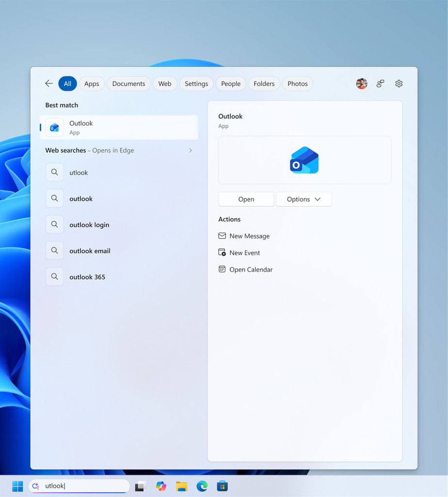Image resolution: width=448 pixels, height=497 pixels.
Task: Select the Documents filter tab
Action: pyautogui.click(x=128, y=83)
